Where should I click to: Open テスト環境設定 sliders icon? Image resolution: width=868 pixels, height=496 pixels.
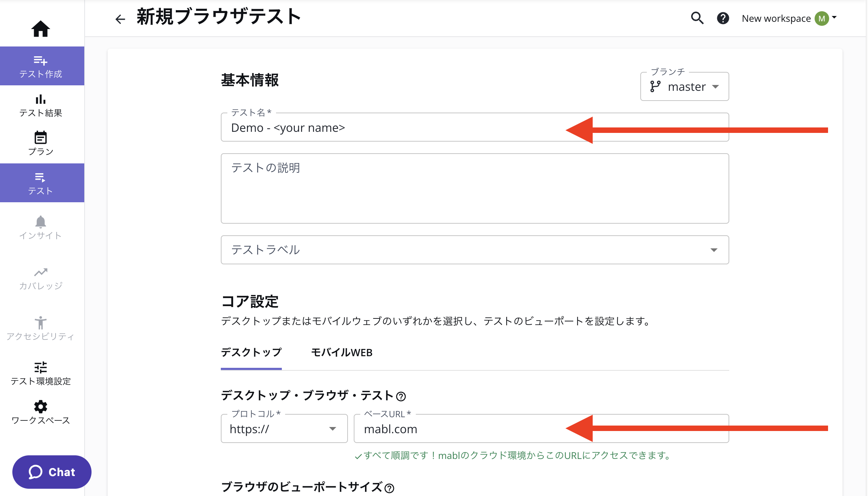(41, 367)
